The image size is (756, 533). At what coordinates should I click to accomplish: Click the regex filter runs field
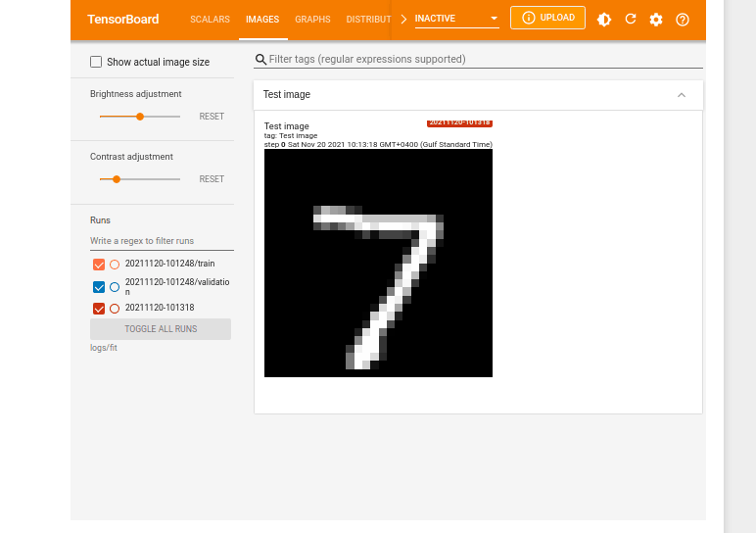[162, 241]
